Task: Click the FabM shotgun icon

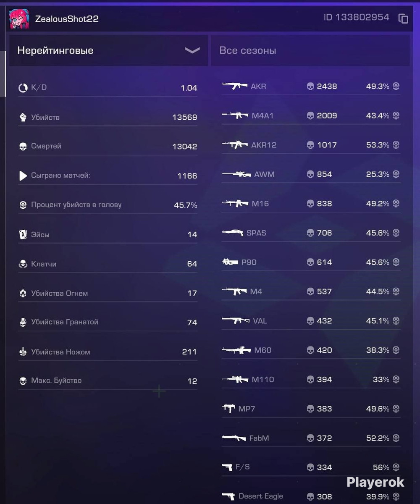Action: 234,438
